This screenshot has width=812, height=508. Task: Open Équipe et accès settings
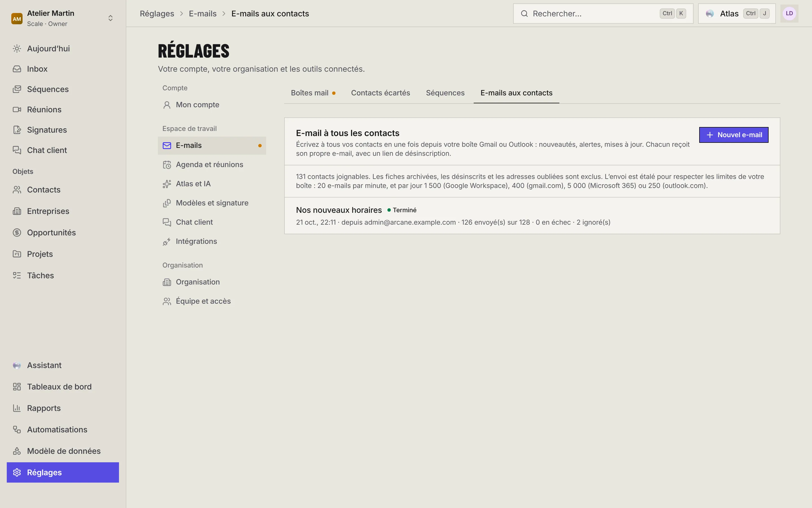coord(212,301)
